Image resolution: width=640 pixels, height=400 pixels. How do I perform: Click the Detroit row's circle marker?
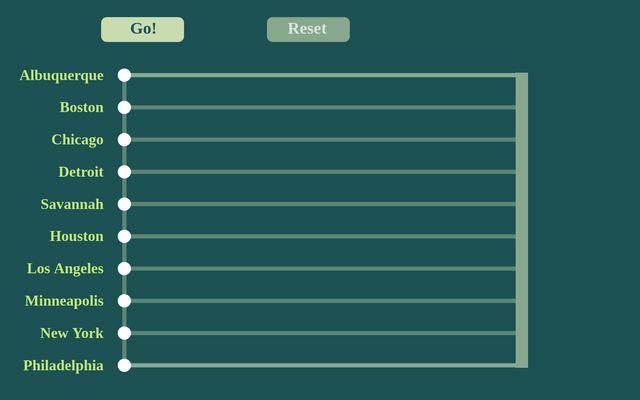coord(124,172)
